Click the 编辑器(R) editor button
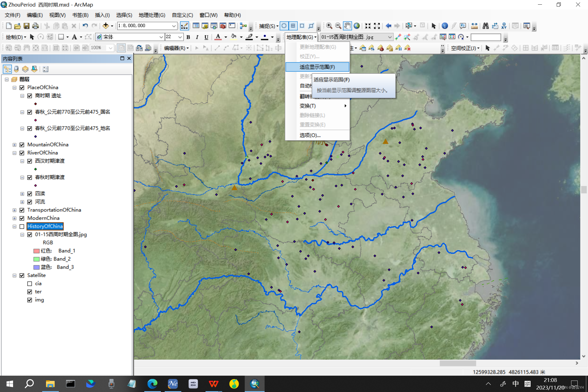 (x=176, y=48)
